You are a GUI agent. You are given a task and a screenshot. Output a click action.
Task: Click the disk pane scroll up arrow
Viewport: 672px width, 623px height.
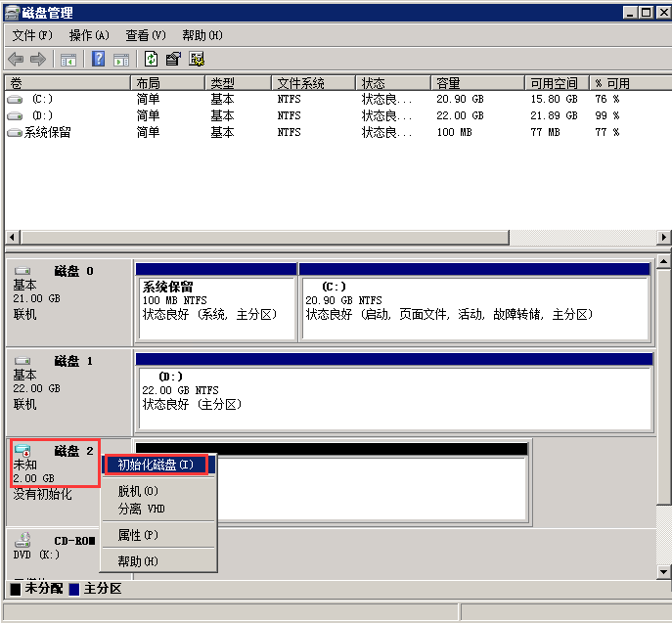click(663, 261)
